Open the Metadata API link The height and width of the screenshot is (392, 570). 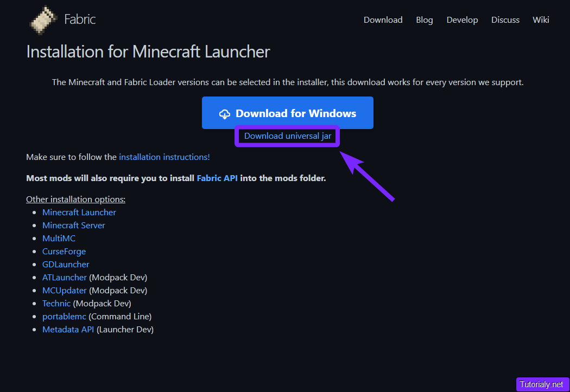pos(68,329)
